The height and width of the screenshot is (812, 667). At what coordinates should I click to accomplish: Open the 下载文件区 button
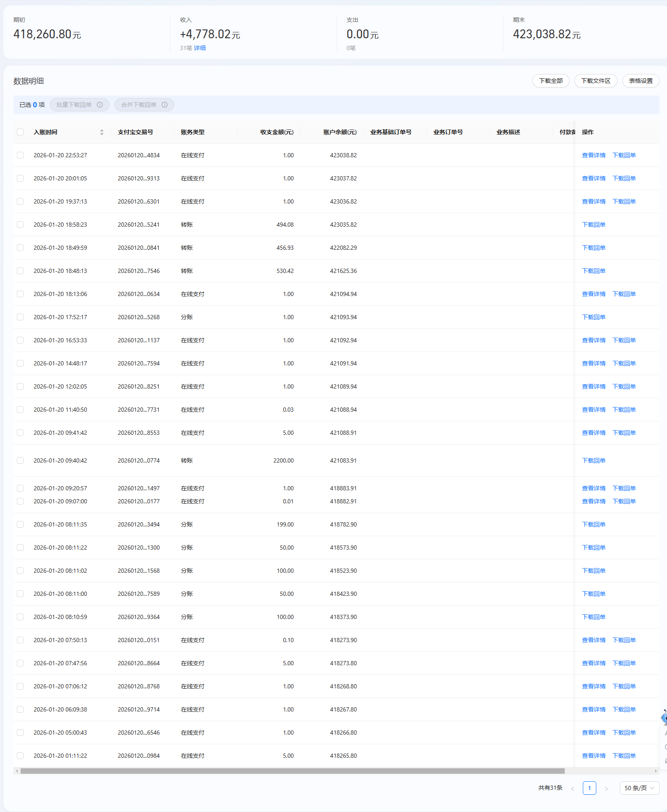click(x=595, y=81)
